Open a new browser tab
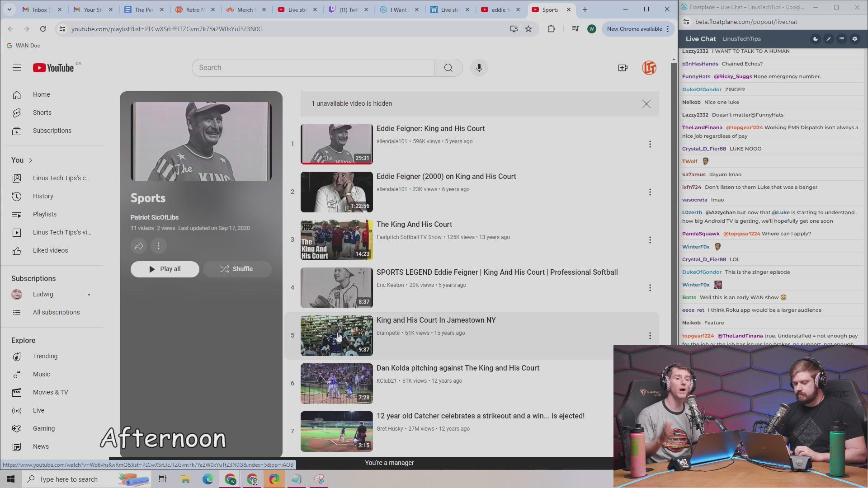Screen dimensions: 868x488 [585, 9]
